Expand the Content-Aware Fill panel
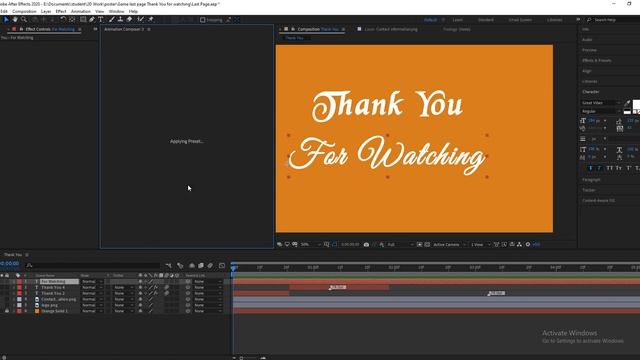 [x=598, y=200]
